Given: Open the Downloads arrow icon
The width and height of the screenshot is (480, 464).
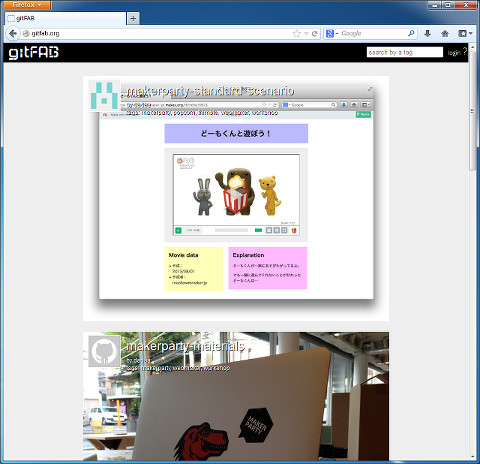Looking at the screenshot, I should 428,33.
